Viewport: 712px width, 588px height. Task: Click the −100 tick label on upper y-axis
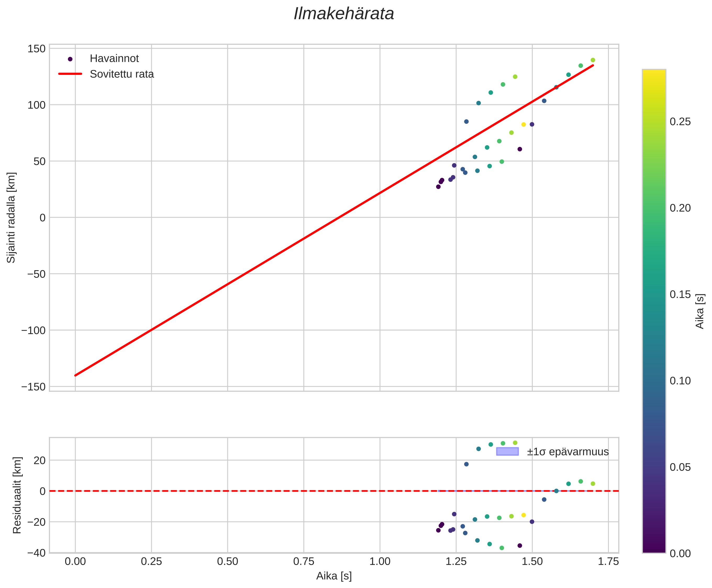[x=33, y=330]
